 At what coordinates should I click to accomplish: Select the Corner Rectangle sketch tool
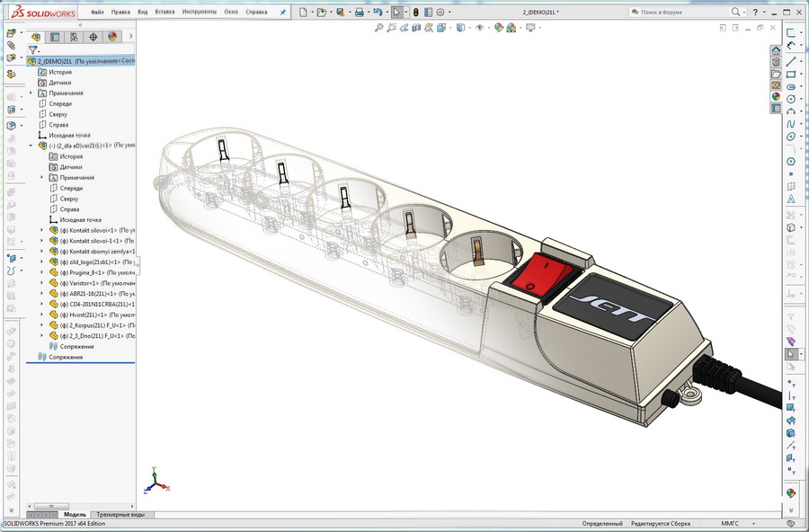[791, 74]
